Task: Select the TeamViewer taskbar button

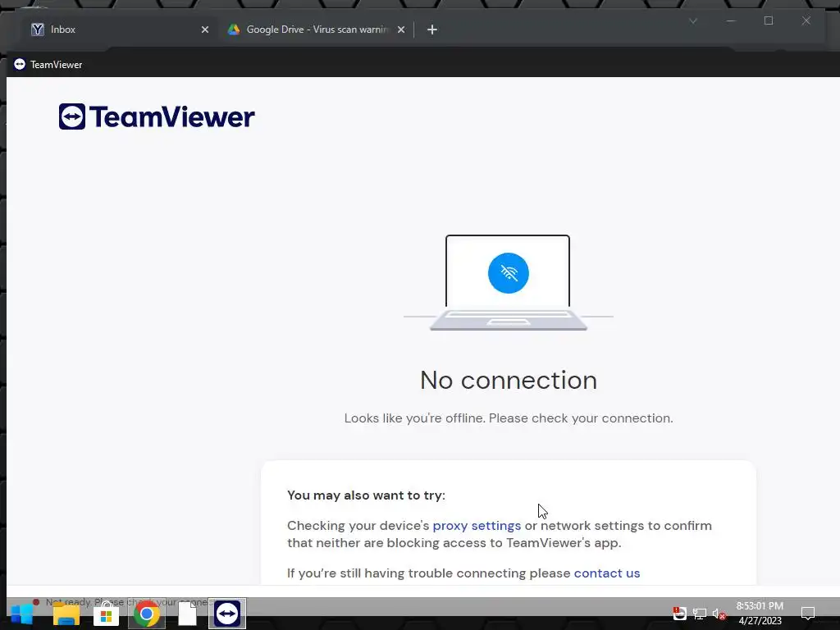Action: pyautogui.click(x=227, y=614)
